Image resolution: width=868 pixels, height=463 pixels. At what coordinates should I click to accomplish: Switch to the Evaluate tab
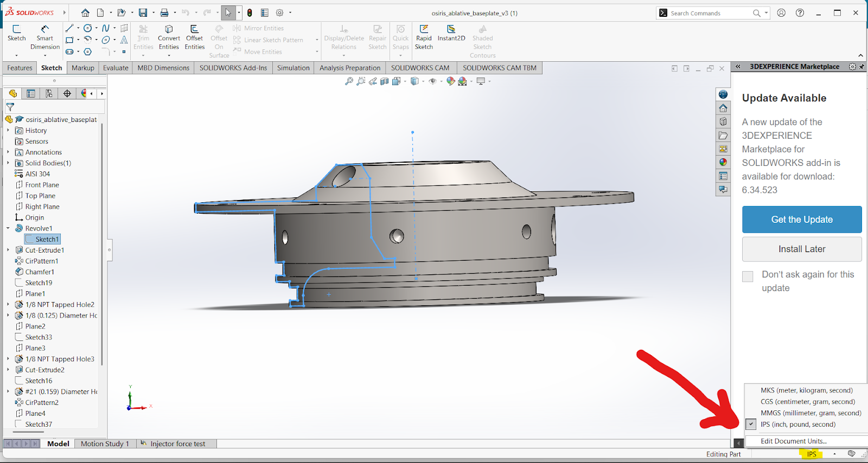116,68
